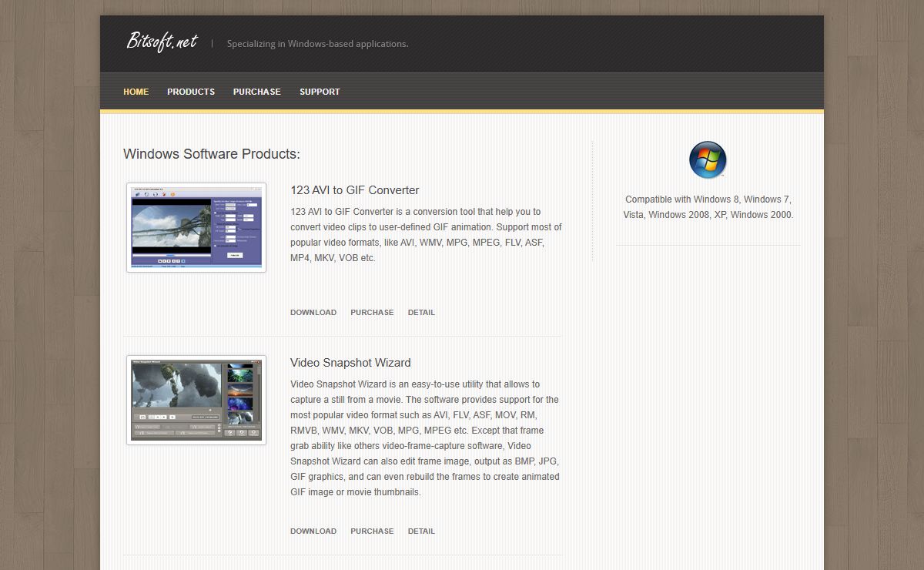
Task: Open the HOME navigation item
Action: point(136,92)
